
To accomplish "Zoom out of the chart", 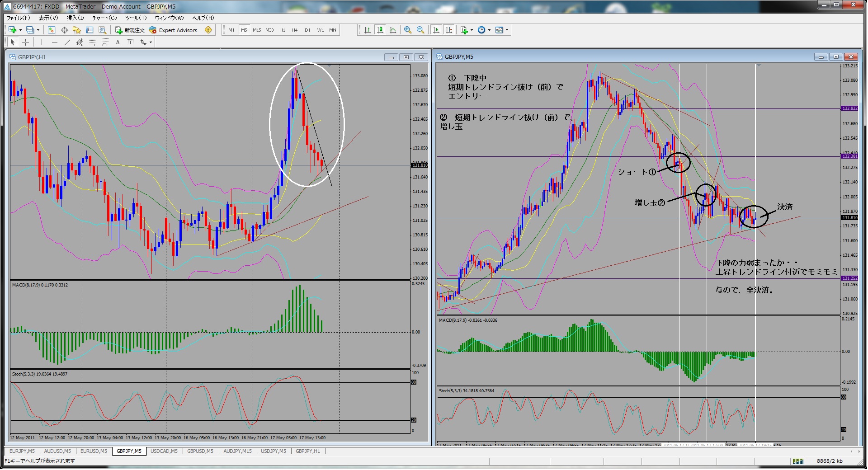I will pos(420,30).
